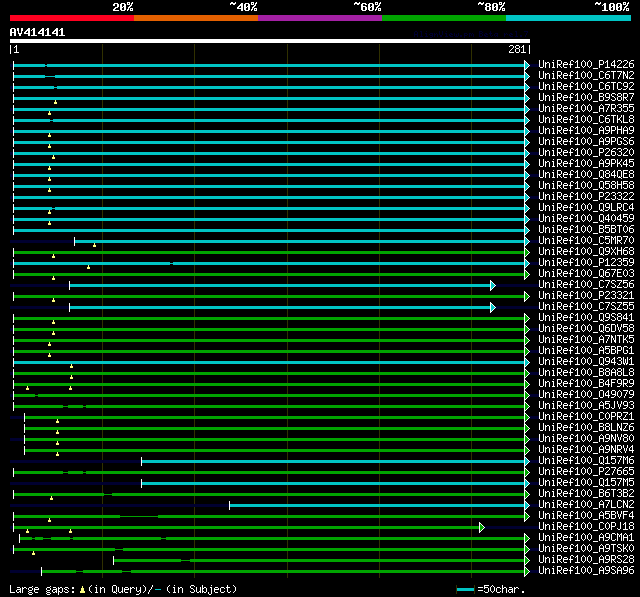The image size is (640, 597).
Task: Click the cyan alignment bar for UniRef100_C7SZ56
Action: [280, 285]
